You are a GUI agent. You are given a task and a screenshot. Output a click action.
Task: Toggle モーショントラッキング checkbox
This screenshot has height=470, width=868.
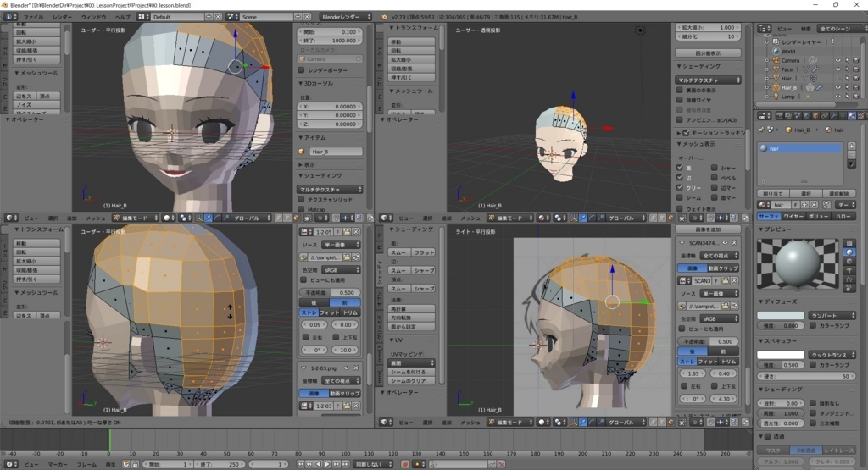[687, 133]
